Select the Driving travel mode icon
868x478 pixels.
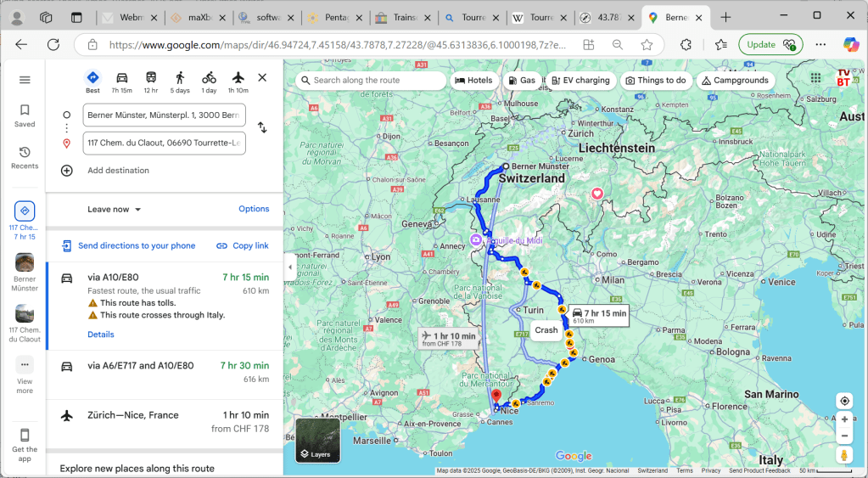[121, 78]
